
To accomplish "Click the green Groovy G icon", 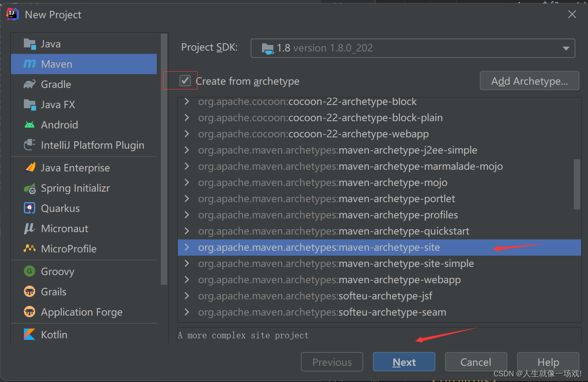I will [x=30, y=271].
